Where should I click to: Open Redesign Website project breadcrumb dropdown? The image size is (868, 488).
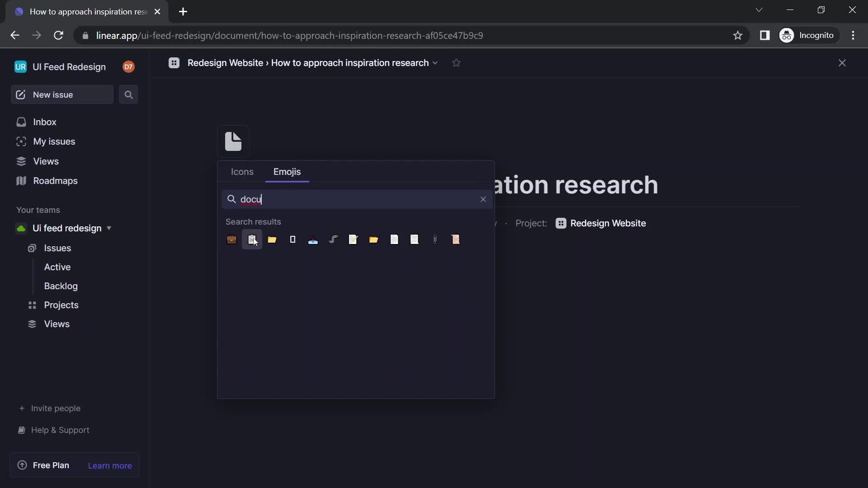(x=225, y=63)
